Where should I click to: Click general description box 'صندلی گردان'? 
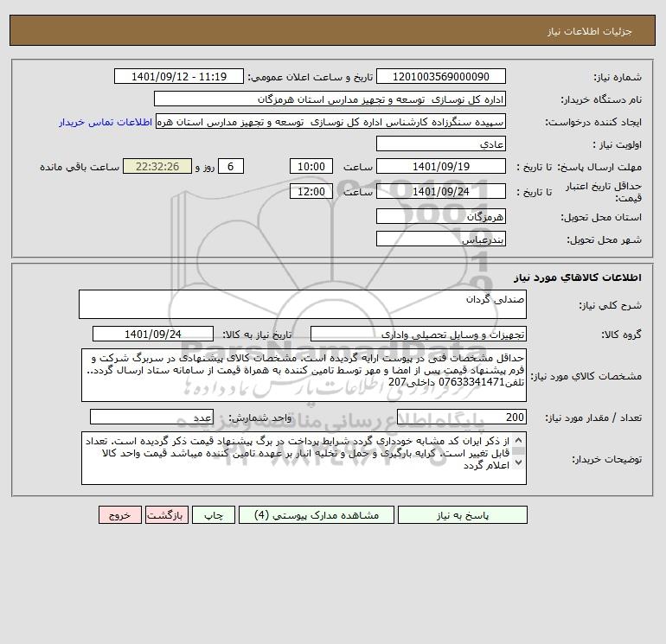[303, 304]
